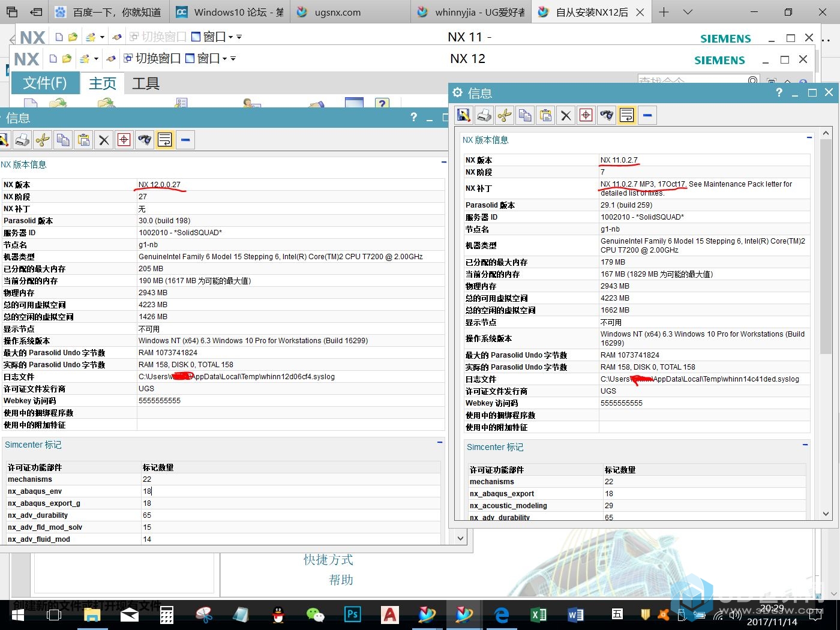
Task: Collapse Simcenter 标记 section in NX 12 window
Action: (440, 442)
